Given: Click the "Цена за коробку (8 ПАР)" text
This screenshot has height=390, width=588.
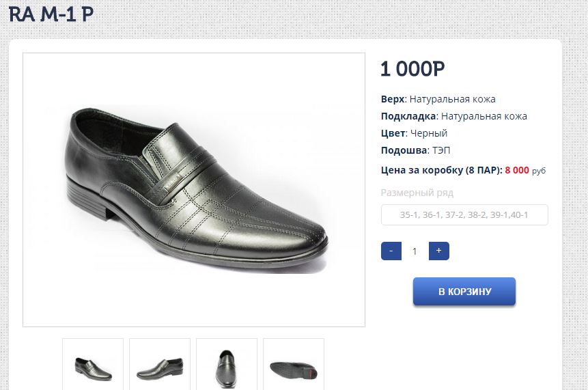Looking at the screenshot, I should [441, 170].
